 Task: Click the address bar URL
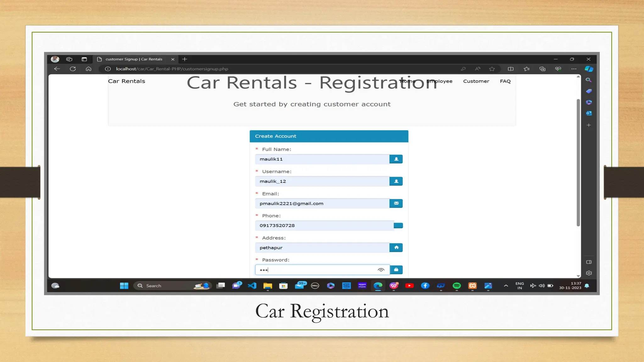pyautogui.click(x=172, y=69)
